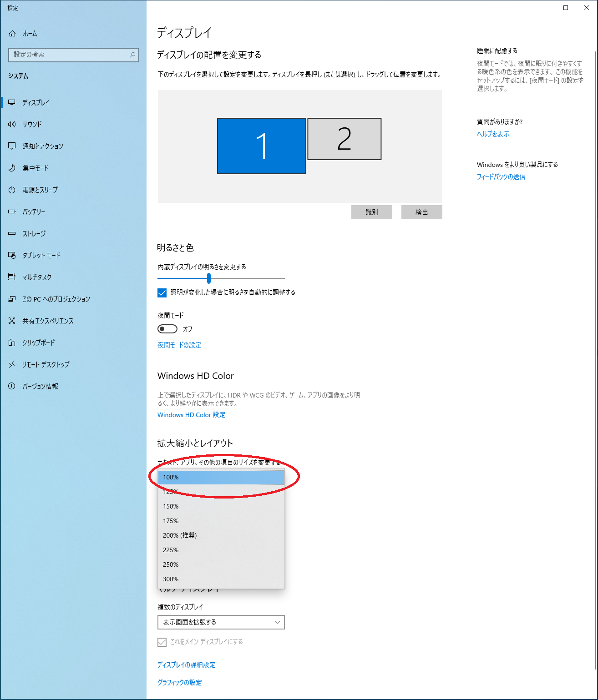Open ヘルプを表示 link
This screenshot has height=700, width=598.
click(493, 134)
